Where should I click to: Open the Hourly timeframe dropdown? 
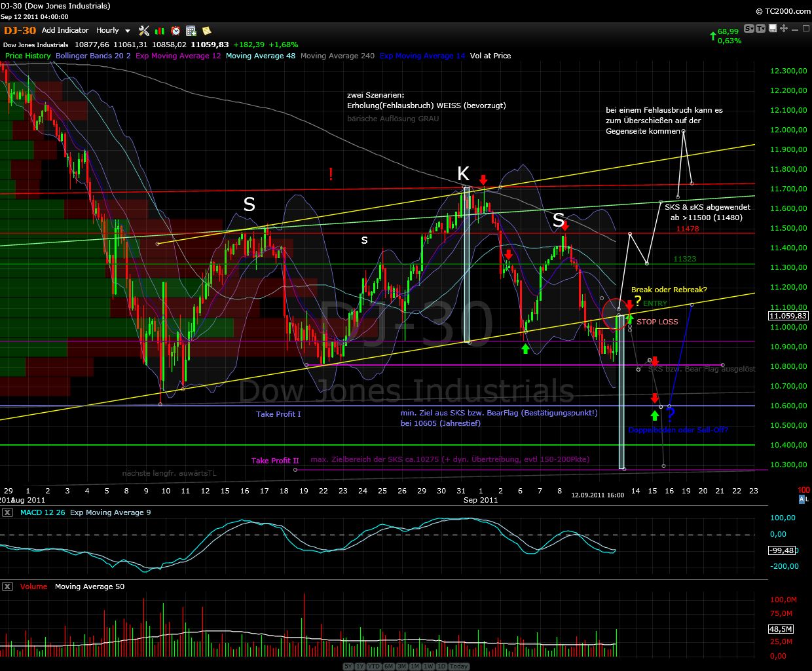(113, 30)
